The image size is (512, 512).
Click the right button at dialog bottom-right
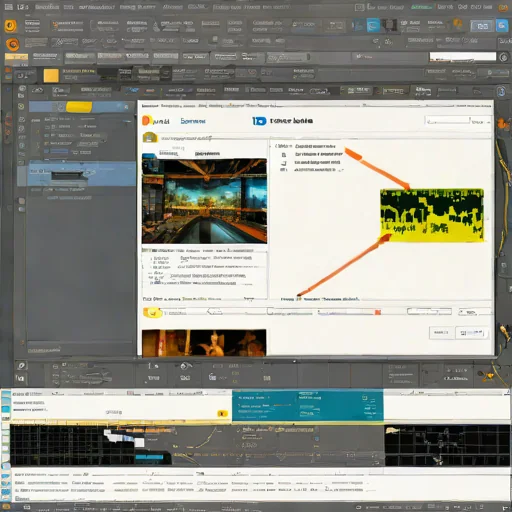(471, 332)
